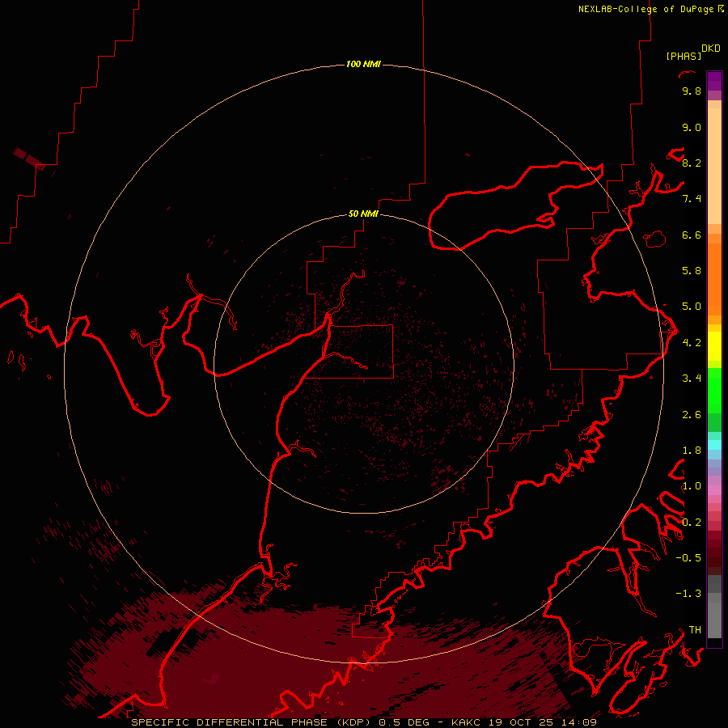
Task: Select the 1.0 scale value
Action: pyautogui.click(x=692, y=486)
